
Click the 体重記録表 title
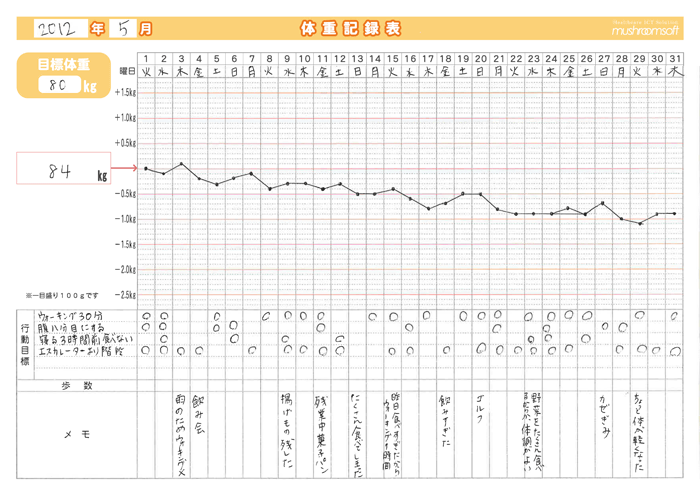[350, 29]
